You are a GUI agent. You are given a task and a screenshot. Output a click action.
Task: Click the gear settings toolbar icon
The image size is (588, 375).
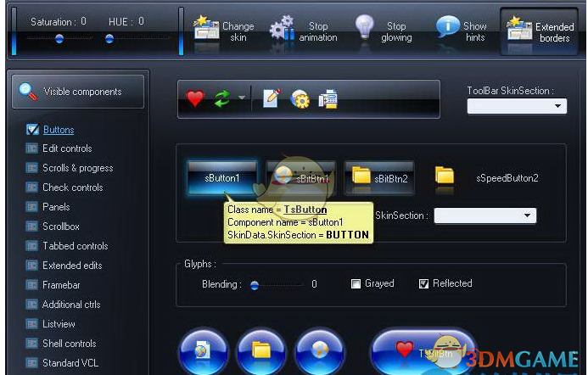coord(300,99)
